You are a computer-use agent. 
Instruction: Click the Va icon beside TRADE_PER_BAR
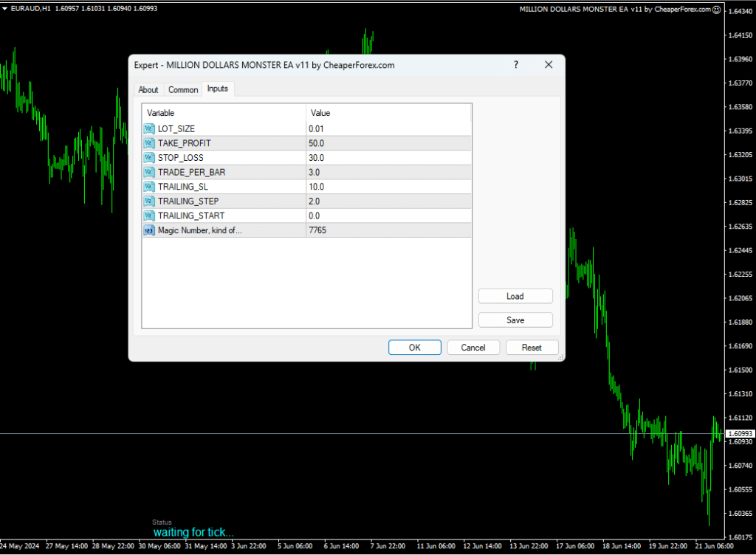(149, 172)
